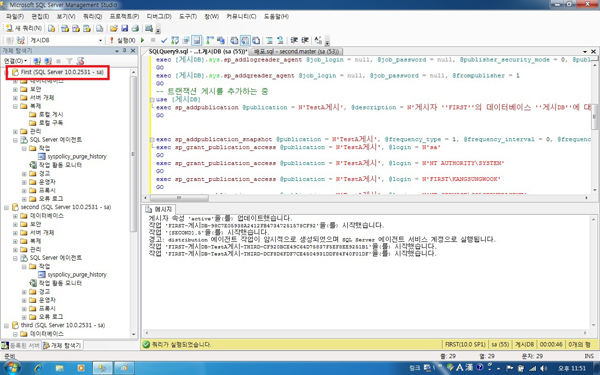The image size is (600, 375).
Task: Switch to 등록된 서버 bottom tab
Action: (21, 345)
